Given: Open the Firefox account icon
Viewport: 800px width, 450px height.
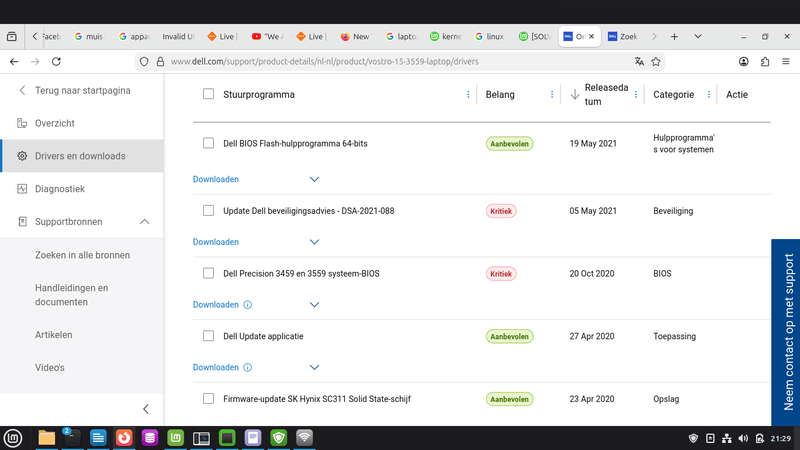Looking at the screenshot, I should click(744, 61).
